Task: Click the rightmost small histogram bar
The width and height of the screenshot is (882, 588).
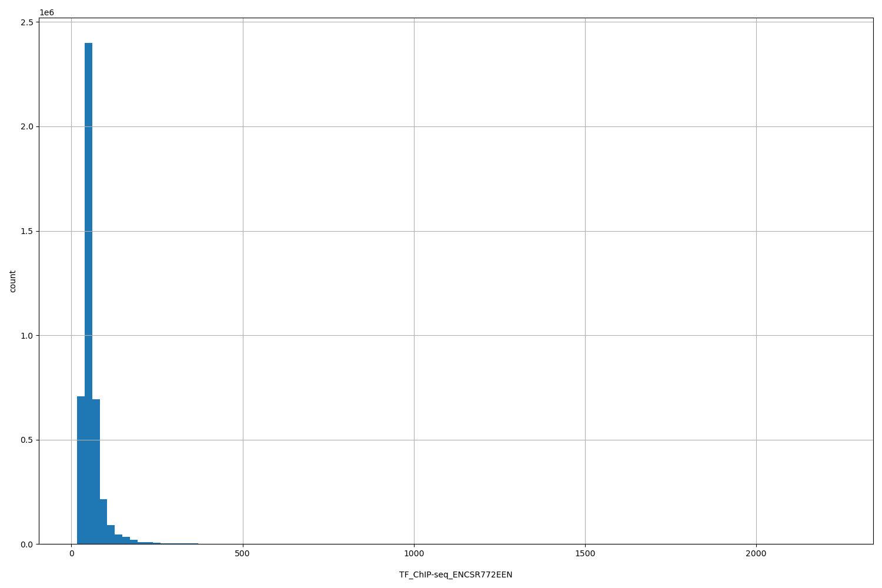Action: pos(194,542)
